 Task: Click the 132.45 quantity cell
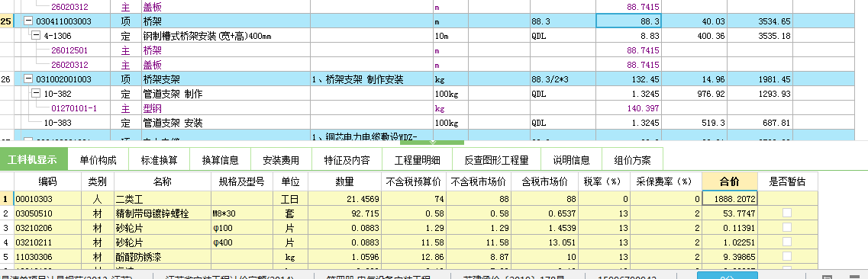tap(628, 79)
